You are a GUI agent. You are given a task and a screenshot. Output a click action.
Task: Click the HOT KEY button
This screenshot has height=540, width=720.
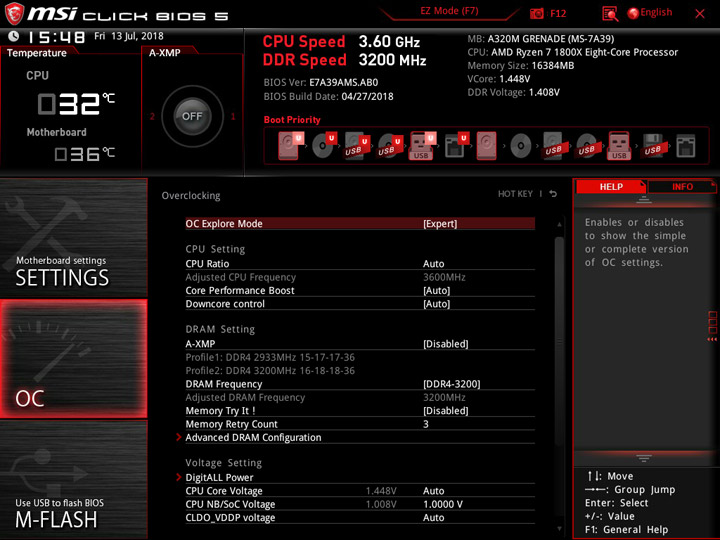515,194
